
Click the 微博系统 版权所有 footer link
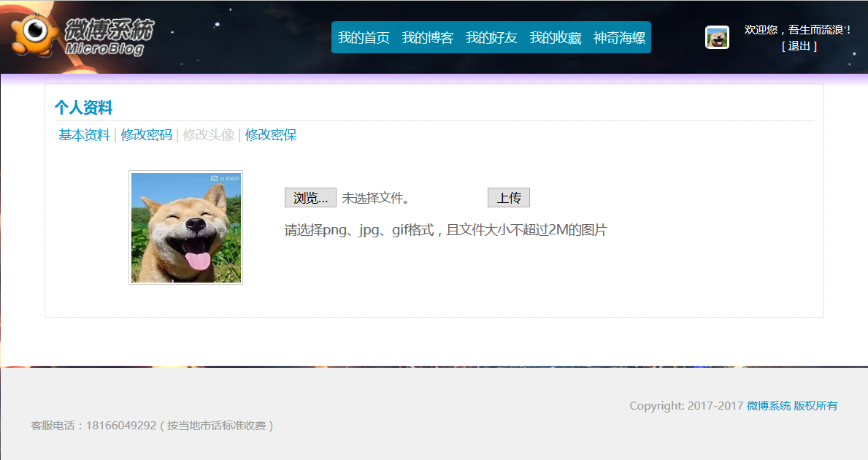[792, 406]
